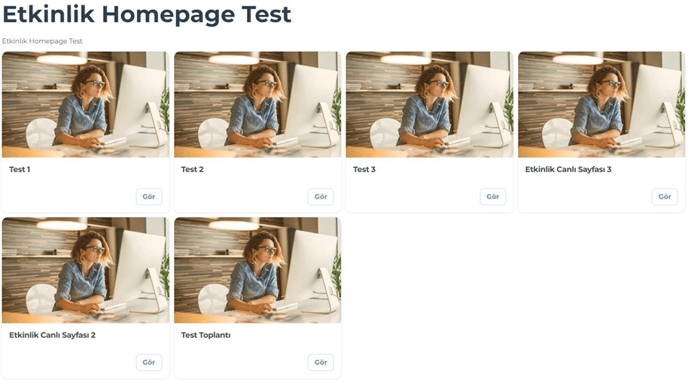Select the Test Toplantı title text
688x382 pixels.
pyautogui.click(x=206, y=335)
